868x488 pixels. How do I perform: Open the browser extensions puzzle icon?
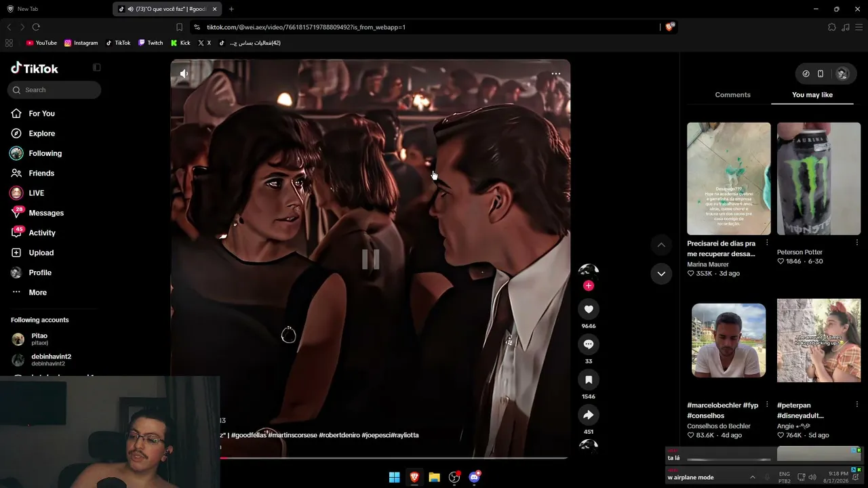[832, 27]
